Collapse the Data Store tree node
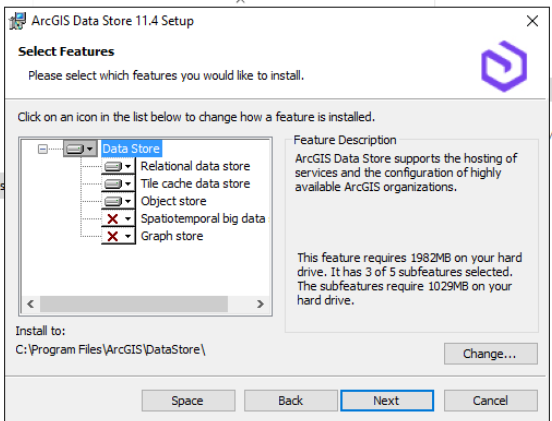The image size is (552, 421). (43, 149)
